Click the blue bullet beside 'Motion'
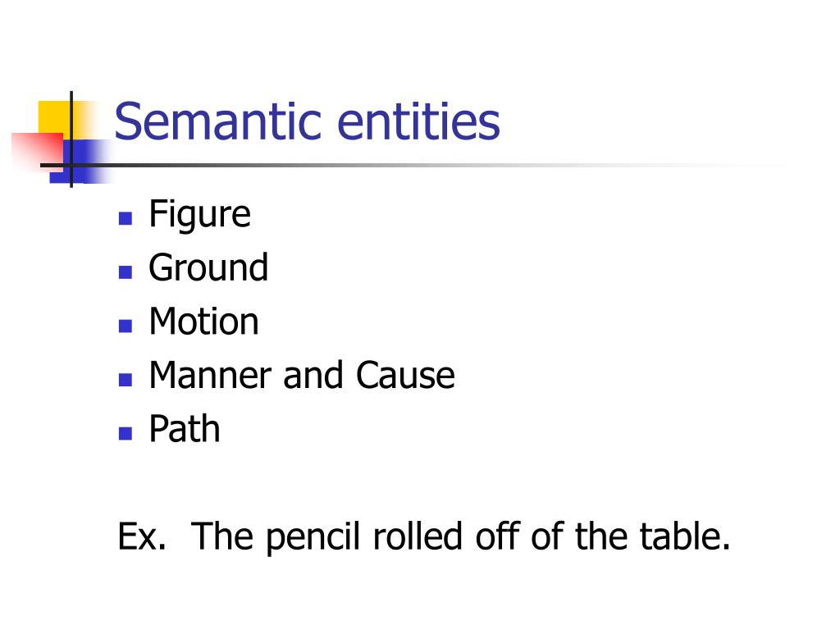The image size is (840, 630). coord(126,326)
